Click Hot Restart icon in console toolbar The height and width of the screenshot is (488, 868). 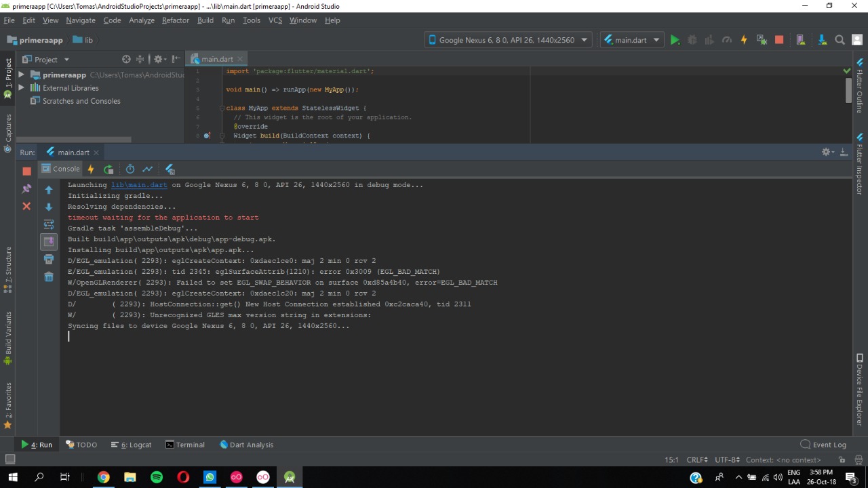(x=108, y=169)
